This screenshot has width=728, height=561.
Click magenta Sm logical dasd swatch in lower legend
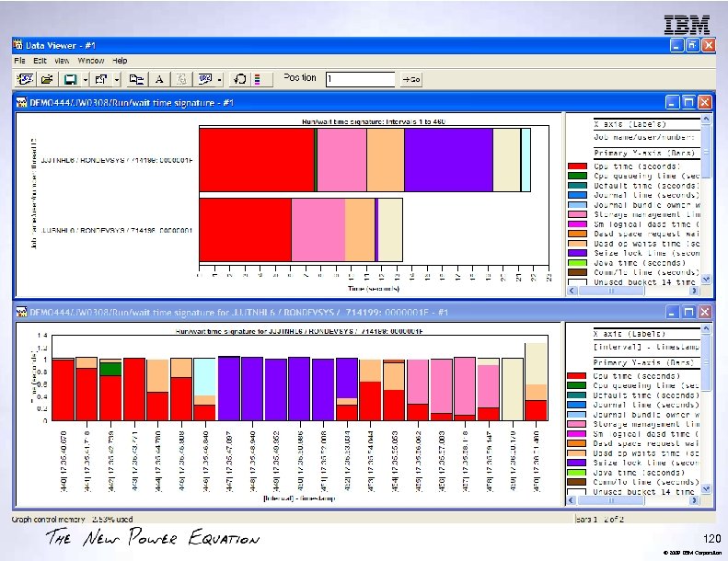point(577,434)
